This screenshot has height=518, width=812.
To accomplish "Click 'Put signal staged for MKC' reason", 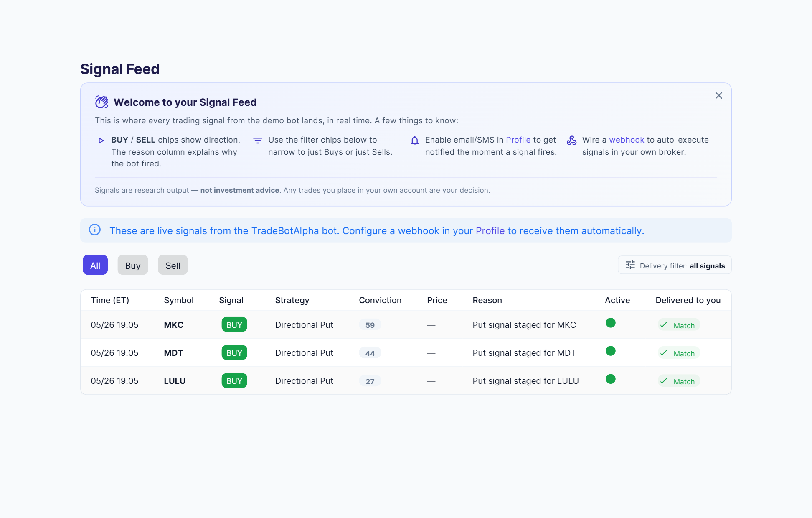I will tap(524, 325).
